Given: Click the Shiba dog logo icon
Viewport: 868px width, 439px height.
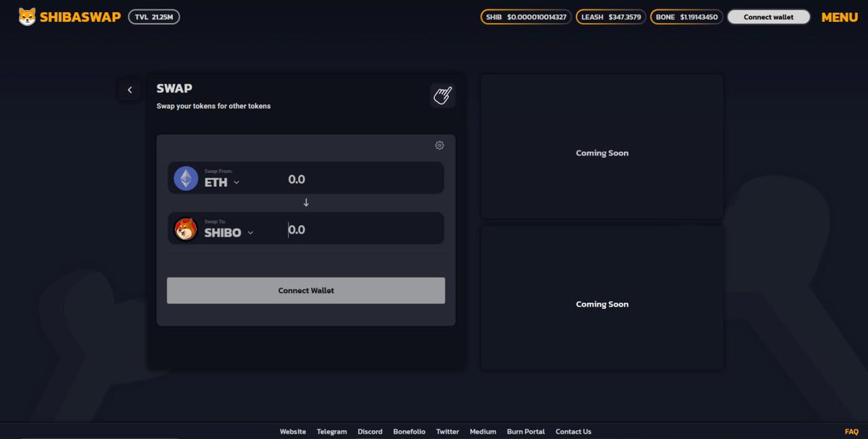Looking at the screenshot, I should point(27,17).
